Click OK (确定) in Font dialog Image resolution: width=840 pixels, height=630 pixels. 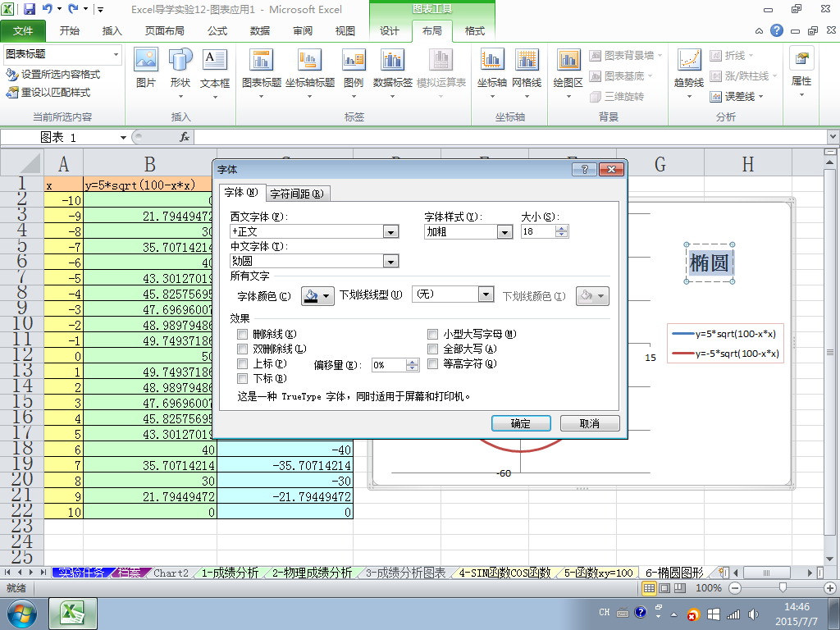521,423
